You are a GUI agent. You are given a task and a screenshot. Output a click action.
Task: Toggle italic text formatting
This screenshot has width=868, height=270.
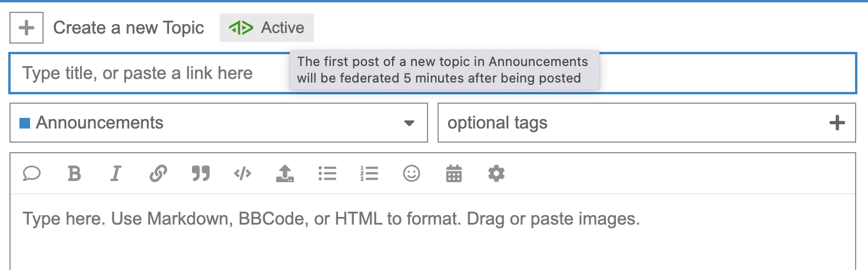116,173
